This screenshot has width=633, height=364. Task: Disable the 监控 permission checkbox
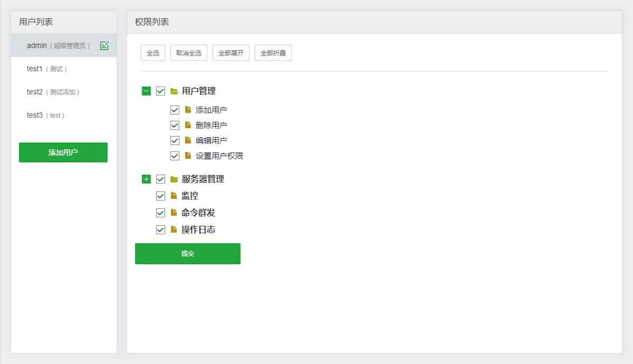coord(160,195)
